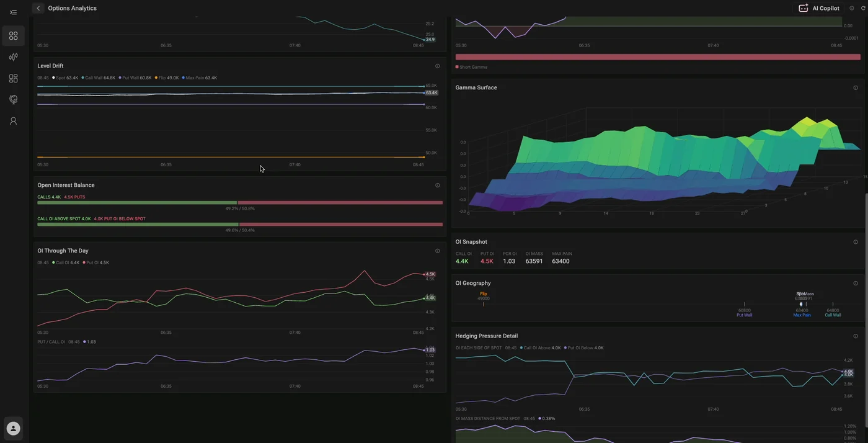This screenshot has height=443, width=868.
Task: Click the Put Wall 60800 marker
Action: point(744,310)
